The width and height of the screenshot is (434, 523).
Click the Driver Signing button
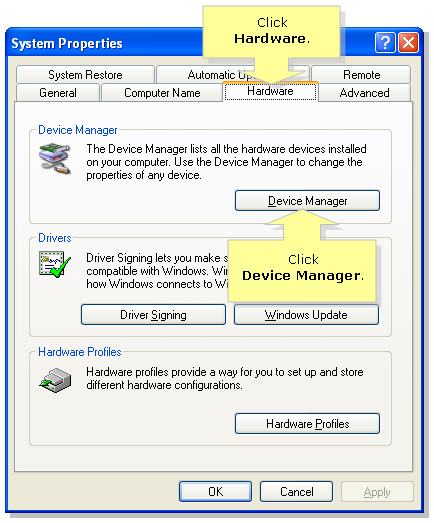(153, 315)
